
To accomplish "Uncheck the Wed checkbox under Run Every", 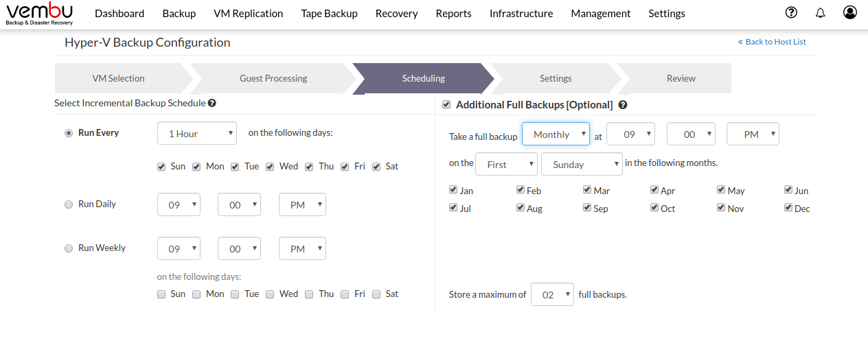I will (x=271, y=167).
